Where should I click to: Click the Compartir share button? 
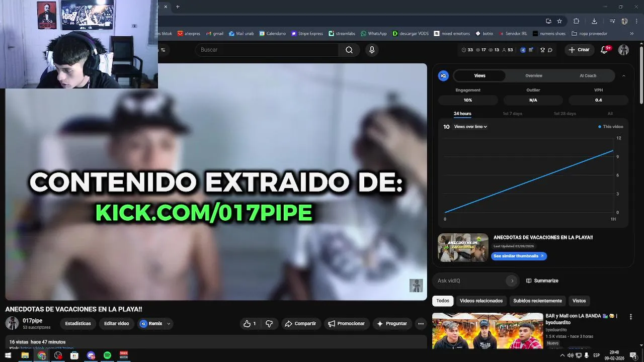[300, 324]
